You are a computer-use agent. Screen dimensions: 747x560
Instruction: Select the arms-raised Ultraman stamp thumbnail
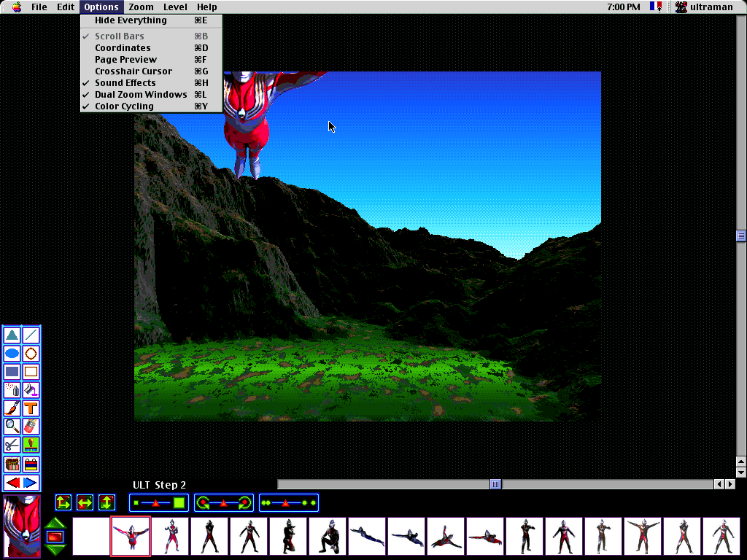click(x=643, y=536)
